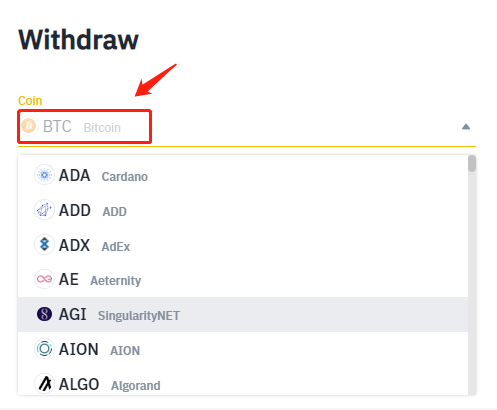This screenshot has height=410, width=497.
Task: Collapse the coin dropdown with the arrow
Action: pos(466,127)
